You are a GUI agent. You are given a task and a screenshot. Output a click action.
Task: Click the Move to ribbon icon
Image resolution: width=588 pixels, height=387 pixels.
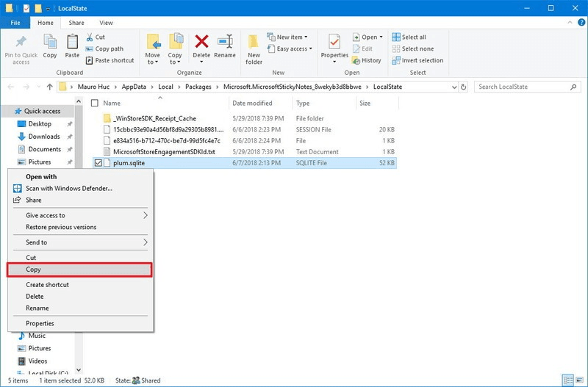pos(153,43)
